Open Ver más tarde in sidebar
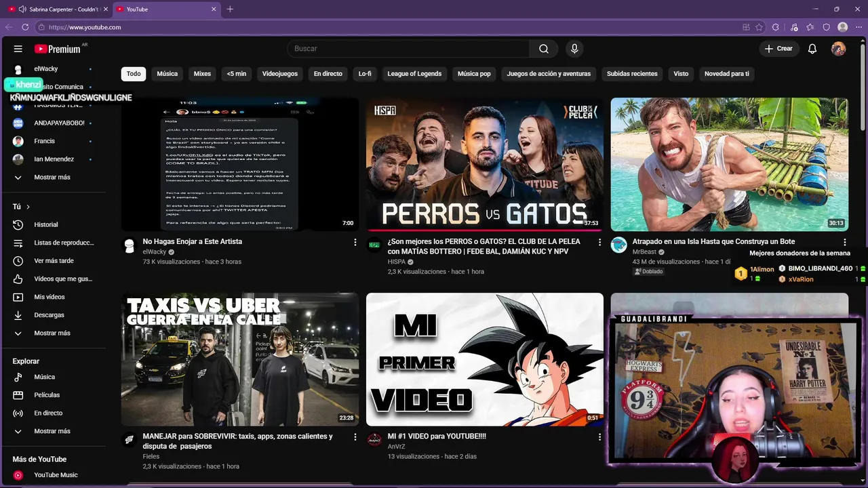This screenshot has height=488, width=868. pyautogui.click(x=54, y=261)
